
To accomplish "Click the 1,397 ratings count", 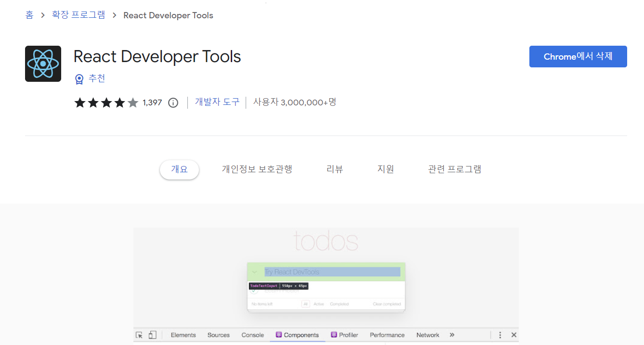I will (x=152, y=102).
